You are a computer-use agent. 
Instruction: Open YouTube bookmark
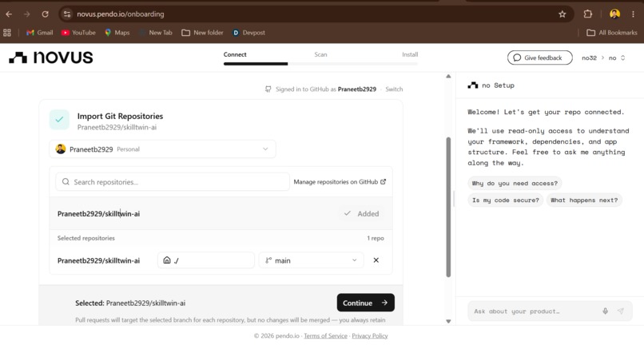pyautogui.click(x=78, y=33)
